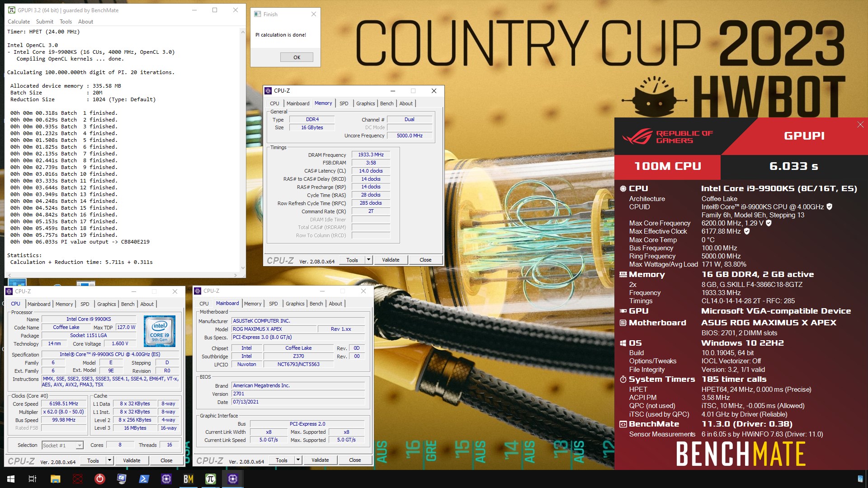Click the red power icon in the taskbar
The width and height of the screenshot is (868, 488).
point(100,479)
